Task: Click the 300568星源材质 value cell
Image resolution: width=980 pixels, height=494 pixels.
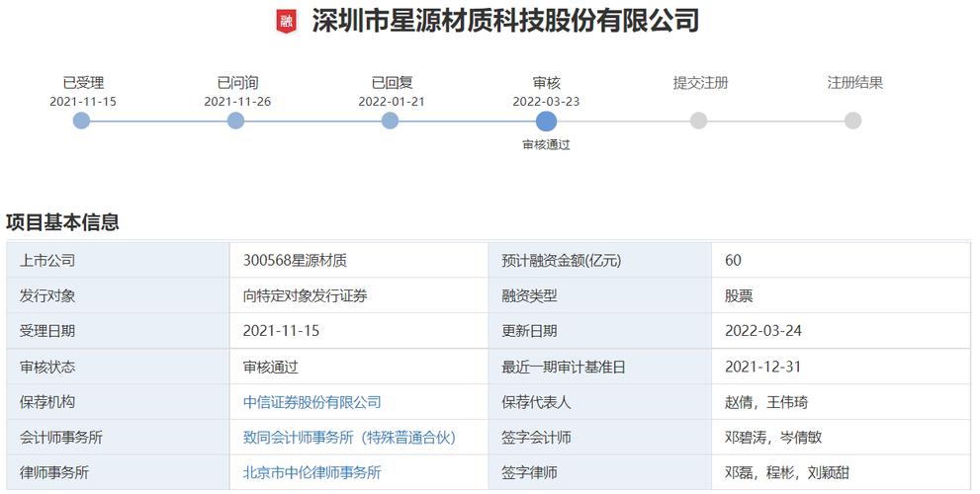Action: point(359,261)
